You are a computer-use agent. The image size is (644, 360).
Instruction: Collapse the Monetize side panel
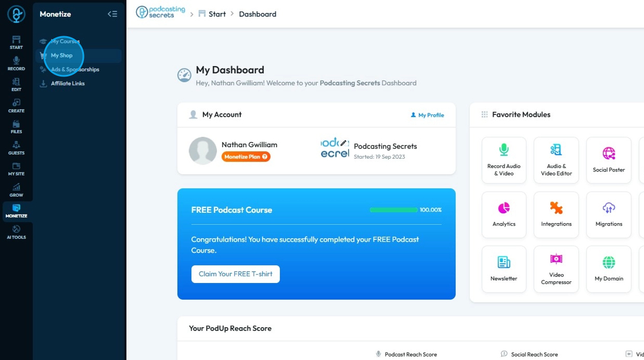coord(113,14)
